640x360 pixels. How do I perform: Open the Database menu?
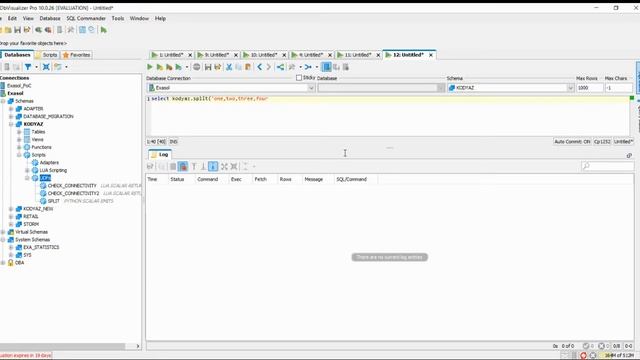pos(50,18)
